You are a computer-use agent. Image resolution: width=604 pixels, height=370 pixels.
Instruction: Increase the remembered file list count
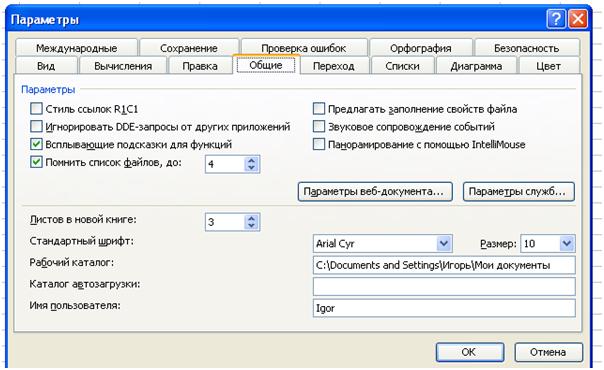tap(251, 160)
